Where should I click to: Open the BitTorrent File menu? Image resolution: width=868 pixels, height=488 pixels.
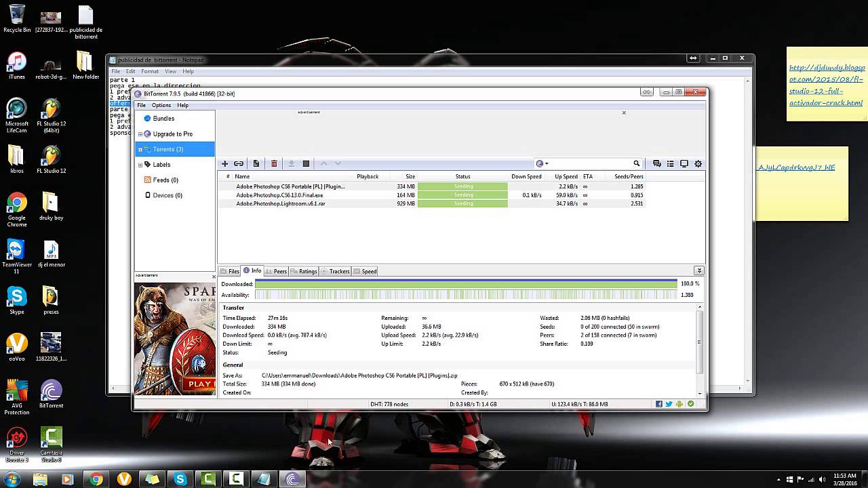tap(141, 105)
